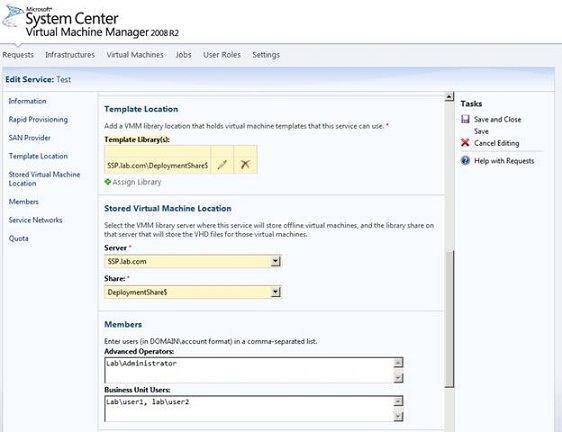The image size is (562, 432).
Task: Click the Stored Virtual Machine Location heading
Action: [x=168, y=208]
